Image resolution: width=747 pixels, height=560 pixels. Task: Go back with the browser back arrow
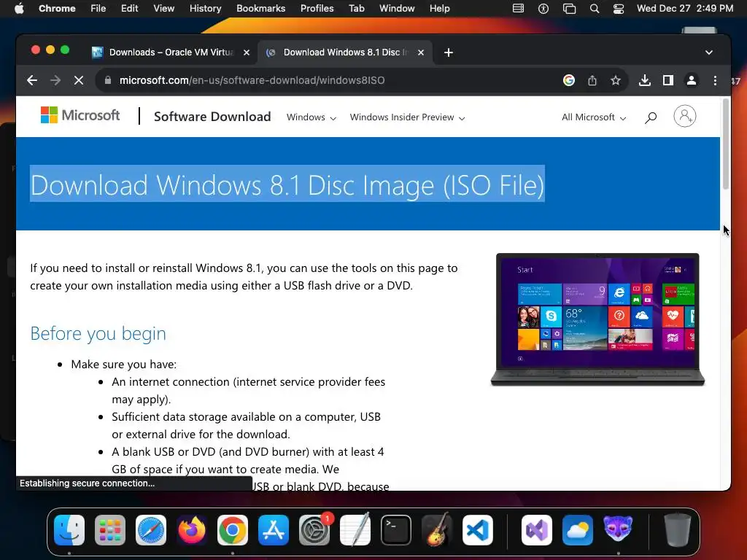(x=32, y=80)
